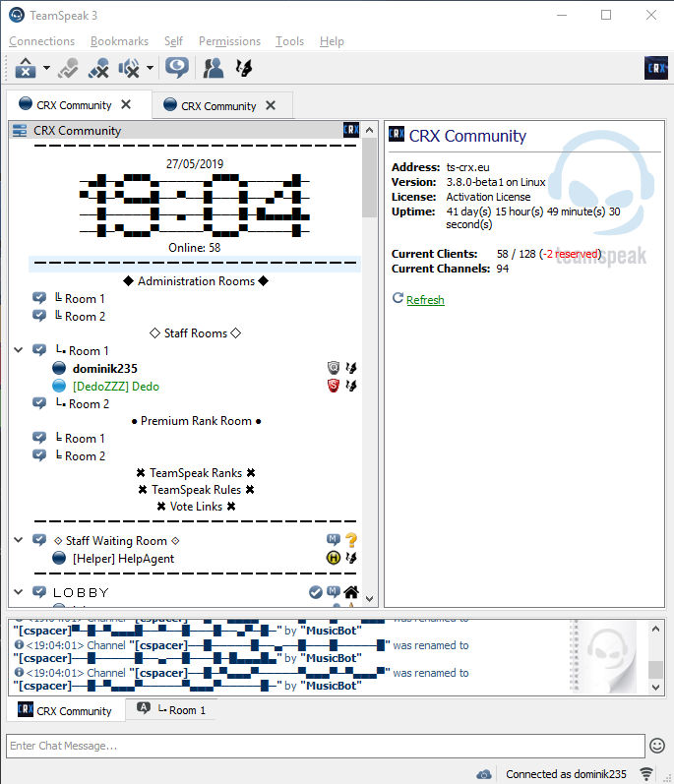674x784 pixels.
Task: Click the wolf/avatar toolbar icon
Action: pos(243,68)
